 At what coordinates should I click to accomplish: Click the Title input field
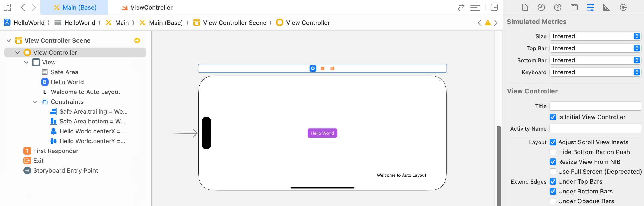(595, 106)
